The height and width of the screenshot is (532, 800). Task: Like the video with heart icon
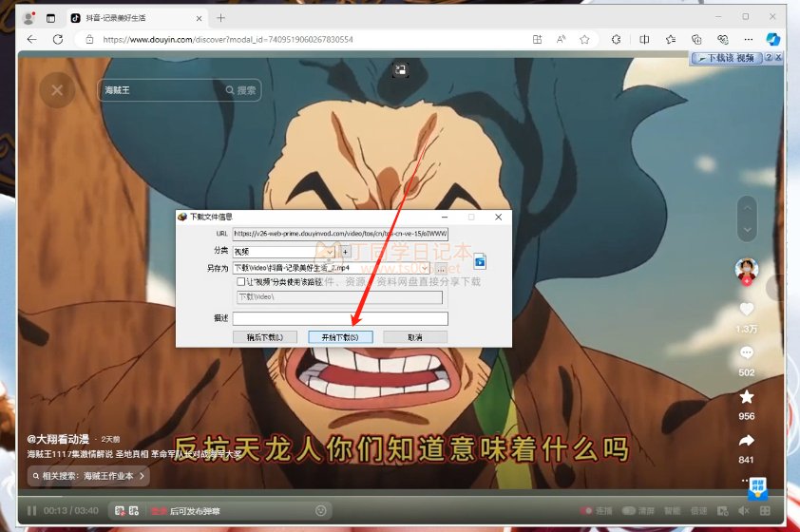pyautogui.click(x=747, y=309)
